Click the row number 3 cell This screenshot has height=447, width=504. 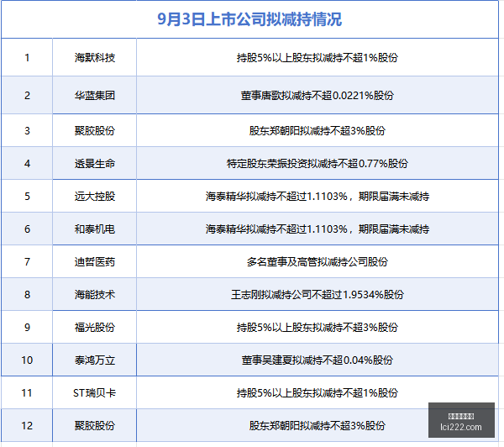coord(27,130)
